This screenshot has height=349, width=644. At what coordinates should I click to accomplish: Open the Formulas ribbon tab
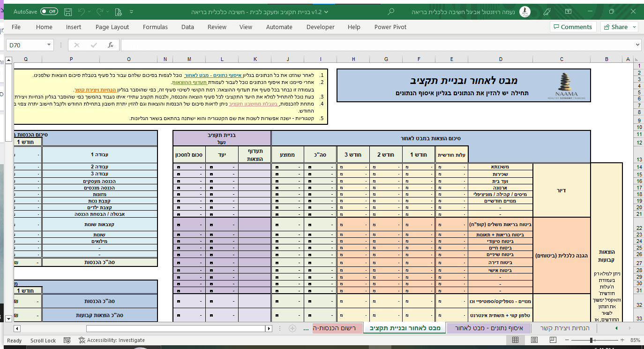(155, 27)
